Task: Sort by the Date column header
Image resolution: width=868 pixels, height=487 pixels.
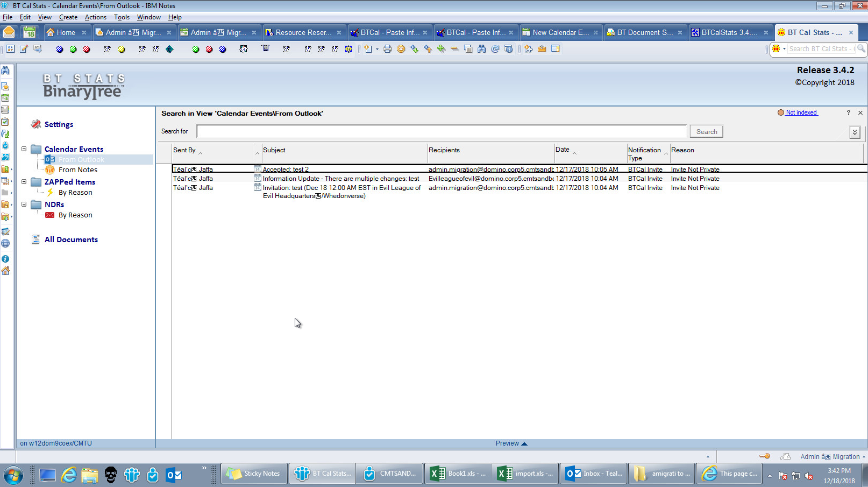Action: tap(590, 153)
